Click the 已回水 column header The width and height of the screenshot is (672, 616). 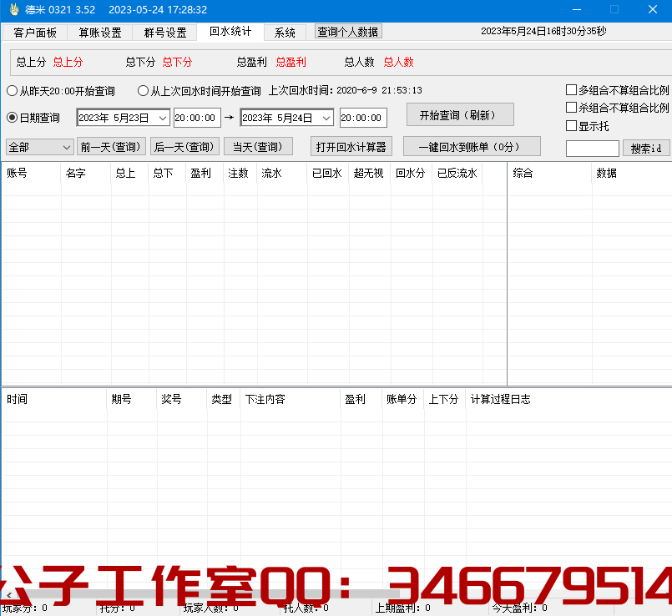(x=328, y=173)
